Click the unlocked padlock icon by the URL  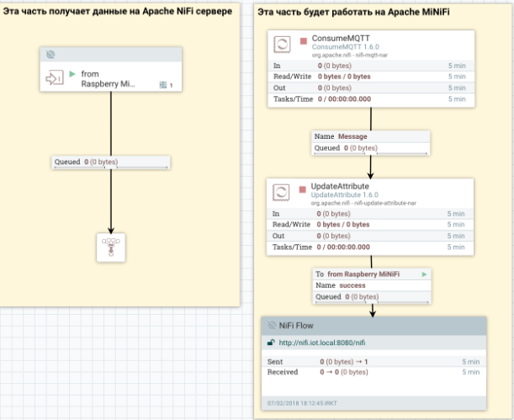pyautogui.click(x=271, y=343)
